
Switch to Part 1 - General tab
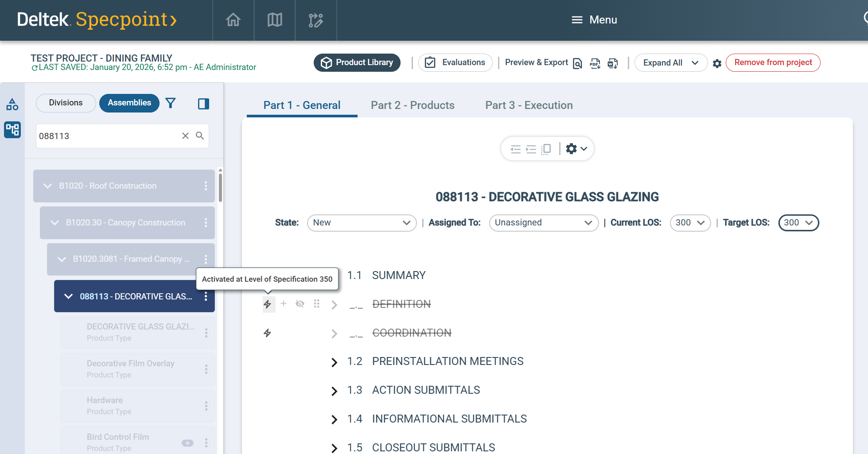pos(302,105)
